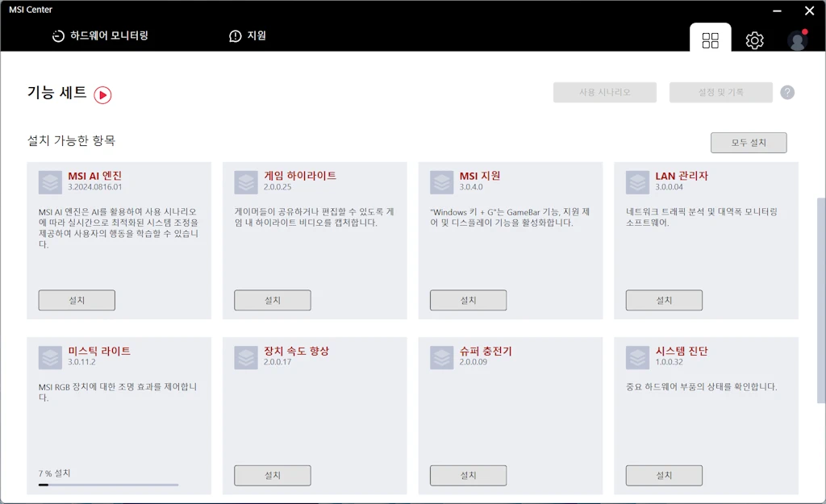
Task: Click 슈퍼 충전기 title
Action: [x=486, y=352]
